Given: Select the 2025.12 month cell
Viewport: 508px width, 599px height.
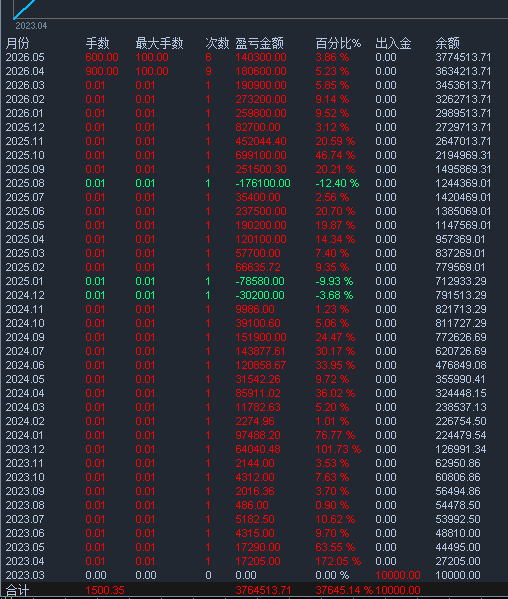Looking at the screenshot, I should pos(25,127).
